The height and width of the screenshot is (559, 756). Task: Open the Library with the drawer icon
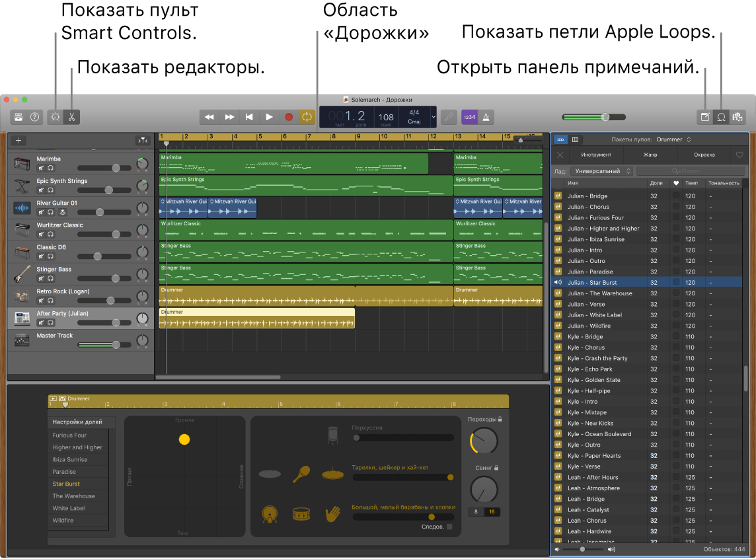click(18, 117)
